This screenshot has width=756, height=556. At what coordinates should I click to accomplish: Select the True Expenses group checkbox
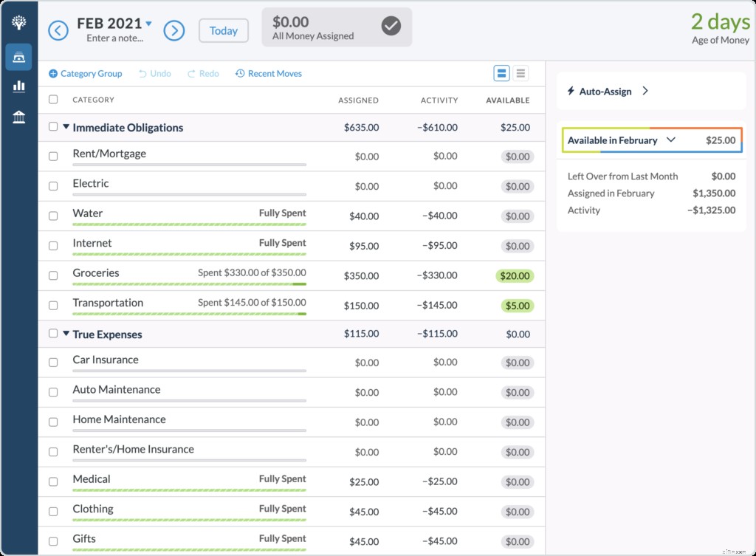click(53, 334)
